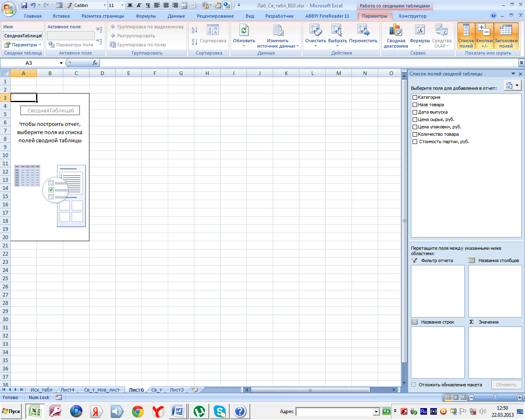Save the workbook from quick access toolbar
Screen dimensions: 525x420
click(x=24, y=5)
